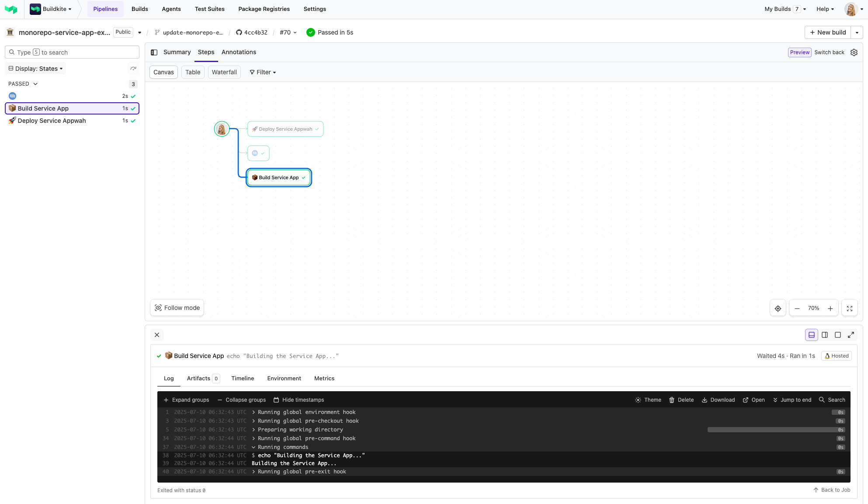Dock job panel to the bottom
Image resolution: width=868 pixels, height=504 pixels.
[812, 335]
